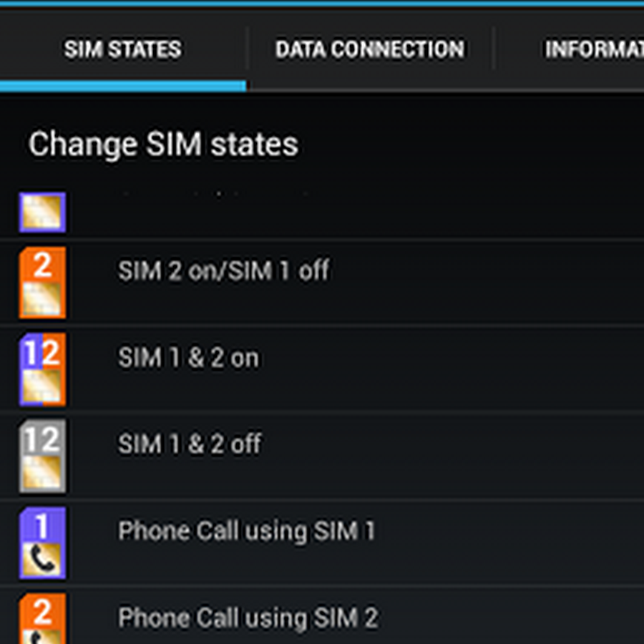This screenshot has width=644, height=644.
Task: Enable both SIMs via "SIM 1 & 2 on" text
Action: tap(188, 358)
